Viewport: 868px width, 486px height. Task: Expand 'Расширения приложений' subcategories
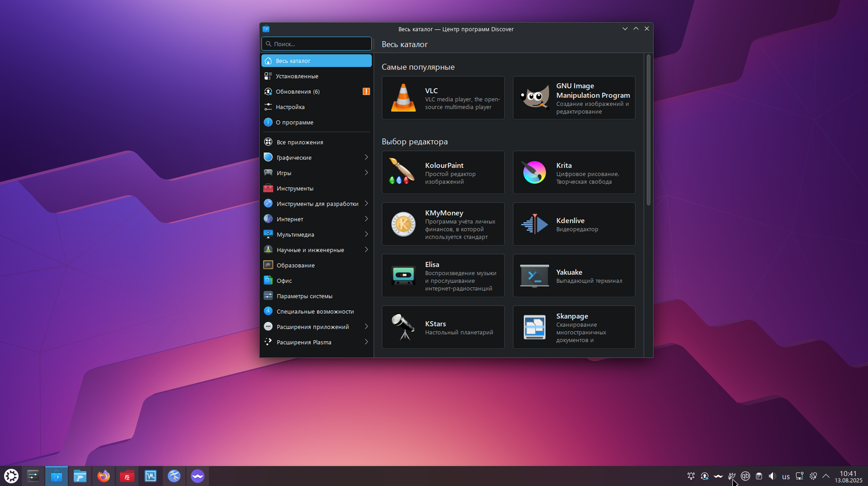tap(366, 327)
